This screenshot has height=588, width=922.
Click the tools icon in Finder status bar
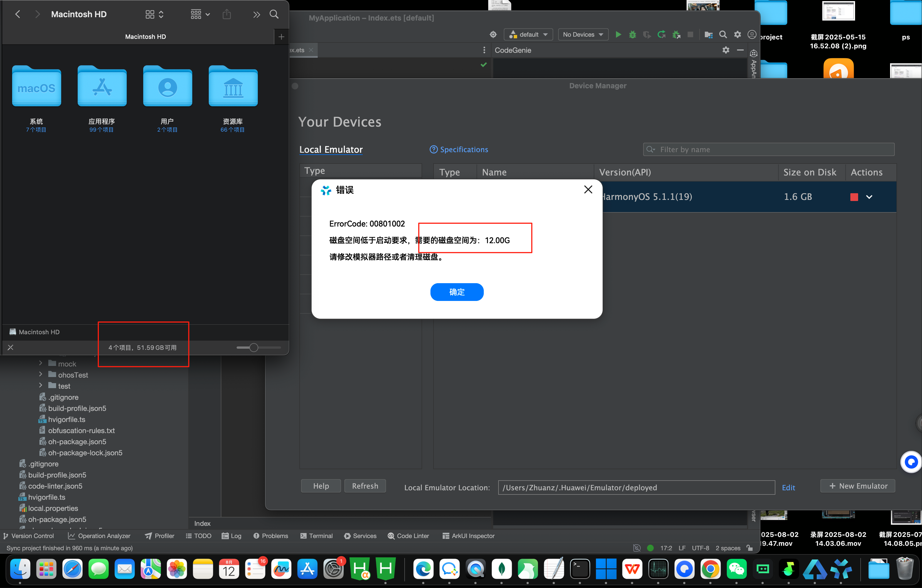point(10,348)
